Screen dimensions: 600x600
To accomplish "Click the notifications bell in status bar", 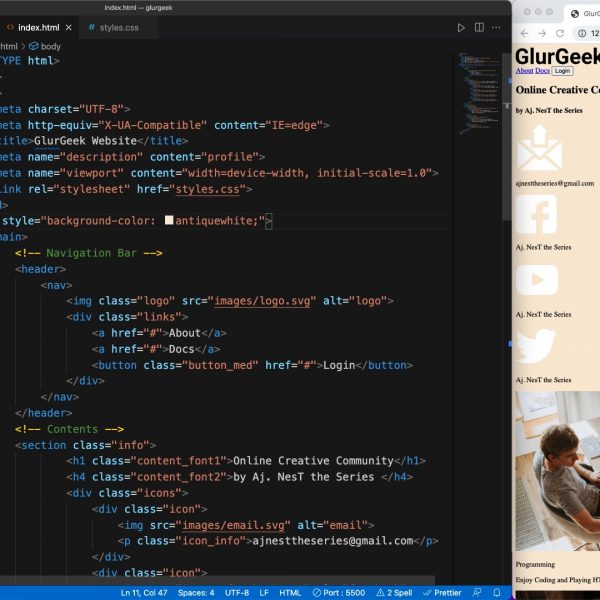I will click(497, 593).
